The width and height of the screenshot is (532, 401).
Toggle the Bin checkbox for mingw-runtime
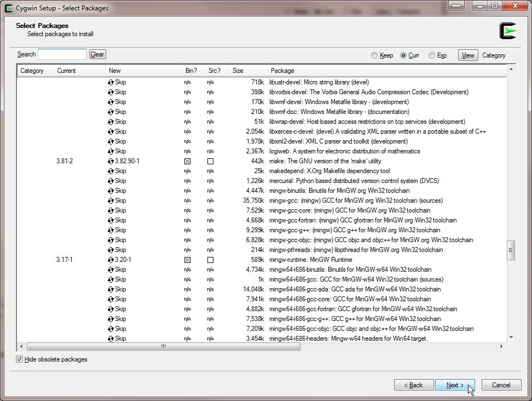click(187, 260)
